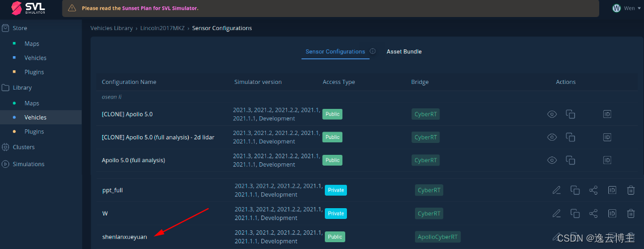Open Apollo 5.0 (full analysis) name
This screenshot has height=249, width=644.
[133, 161]
